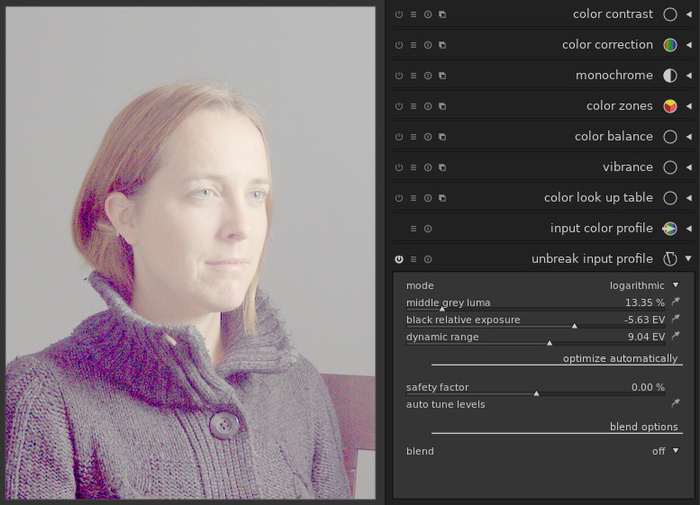Viewport: 700px width, 505px height.
Task: Disable the unbreak input profile module
Action: tap(399, 259)
